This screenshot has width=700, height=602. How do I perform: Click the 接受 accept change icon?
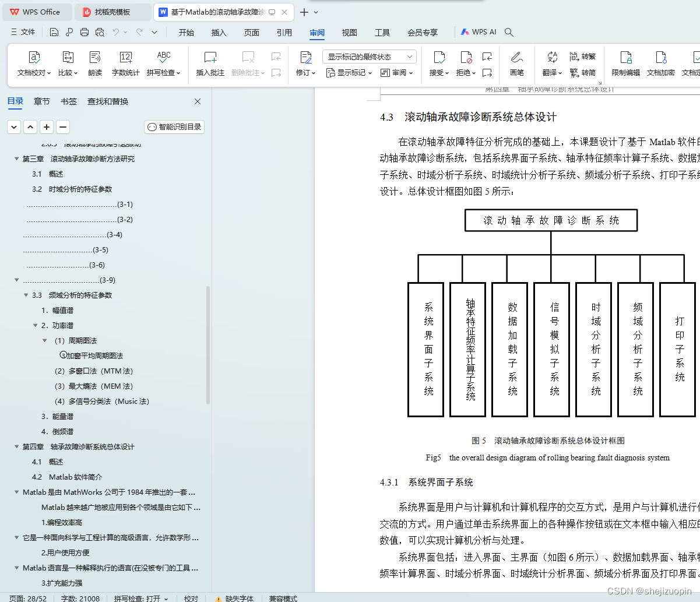click(439, 58)
